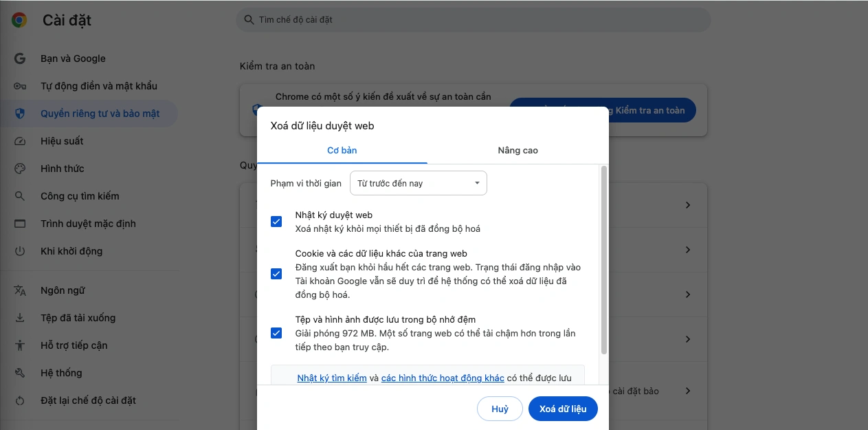Uncheck Tệp và hình ảnh bộ nhớ đệm
The image size is (868, 430).
coord(276,332)
